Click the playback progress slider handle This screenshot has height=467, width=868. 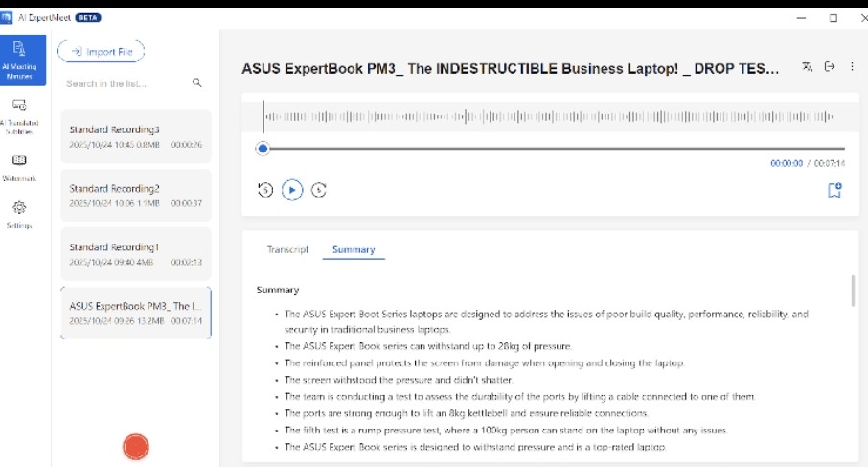point(263,149)
